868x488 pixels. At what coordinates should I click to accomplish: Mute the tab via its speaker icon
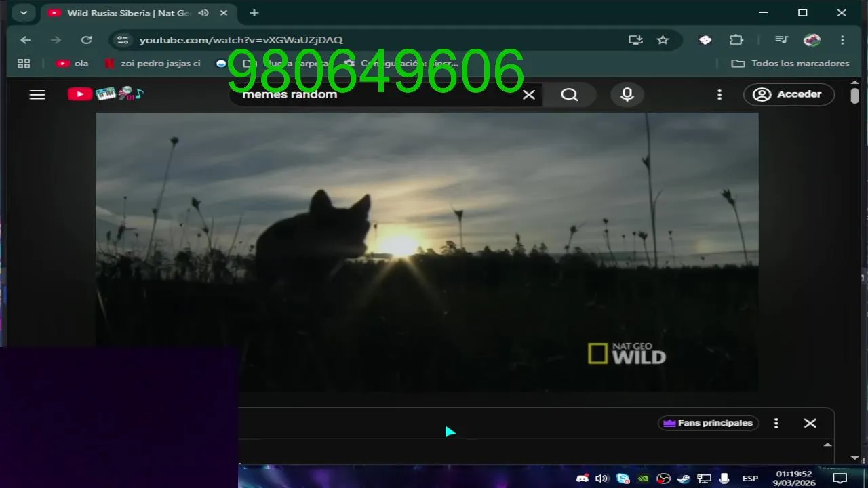click(203, 13)
